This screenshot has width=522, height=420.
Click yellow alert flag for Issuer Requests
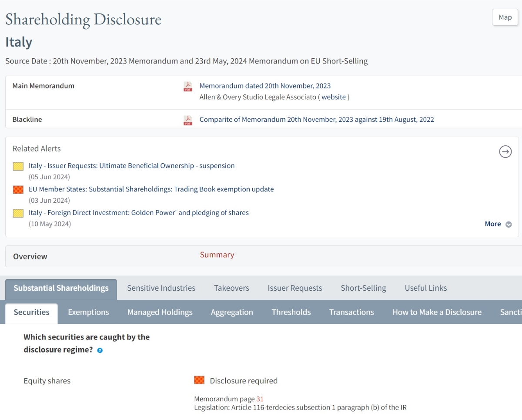point(18,166)
